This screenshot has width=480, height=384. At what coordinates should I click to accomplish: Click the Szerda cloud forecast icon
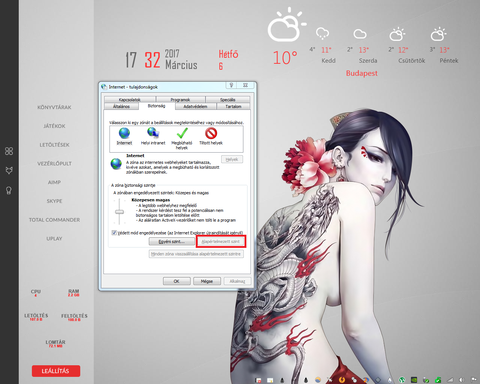coord(360,34)
